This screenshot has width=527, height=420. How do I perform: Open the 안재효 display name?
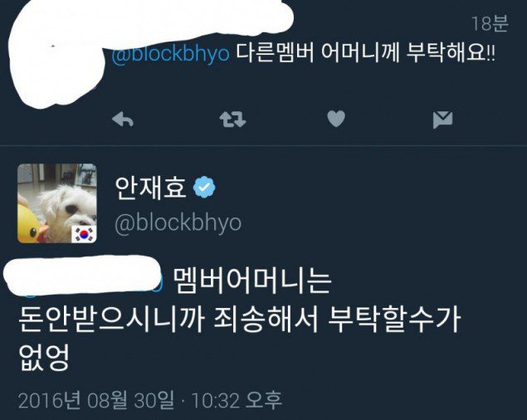click(x=150, y=188)
